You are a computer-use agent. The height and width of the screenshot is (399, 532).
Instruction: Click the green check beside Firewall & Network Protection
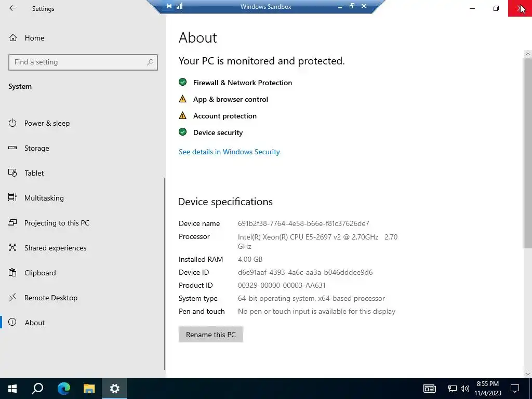[x=182, y=82]
